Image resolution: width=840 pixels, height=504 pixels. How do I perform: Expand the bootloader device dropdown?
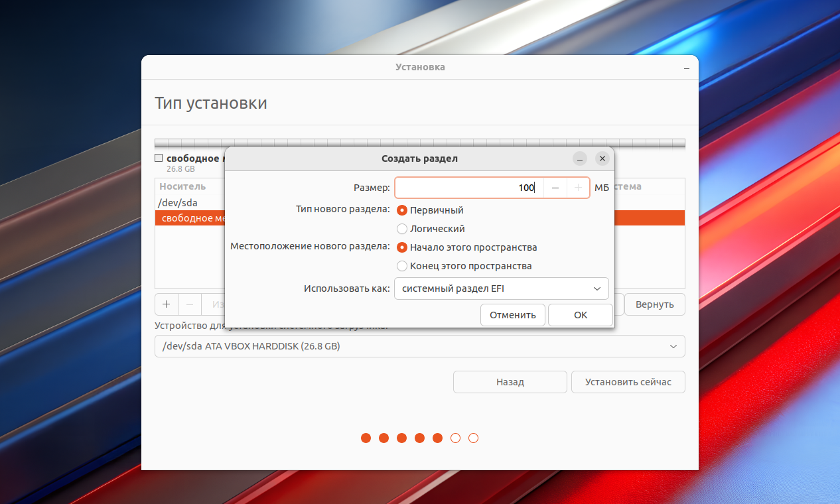tap(419, 346)
